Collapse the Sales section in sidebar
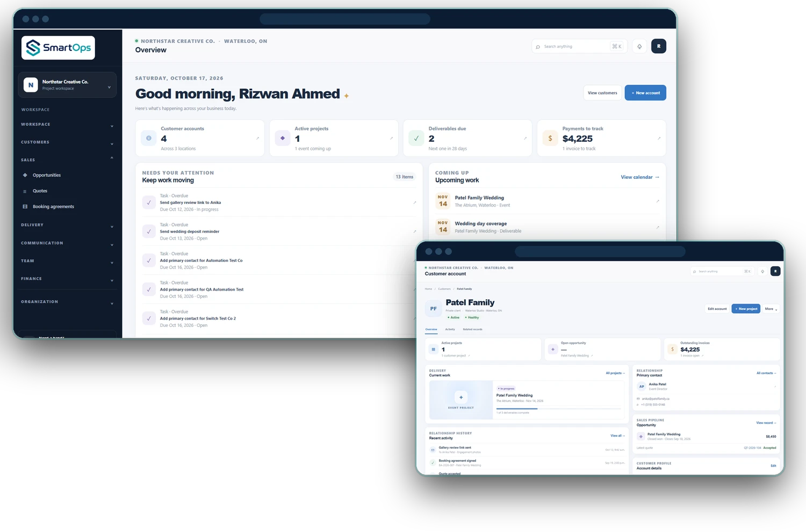Viewport: 806px width, 532px height. tap(67, 160)
